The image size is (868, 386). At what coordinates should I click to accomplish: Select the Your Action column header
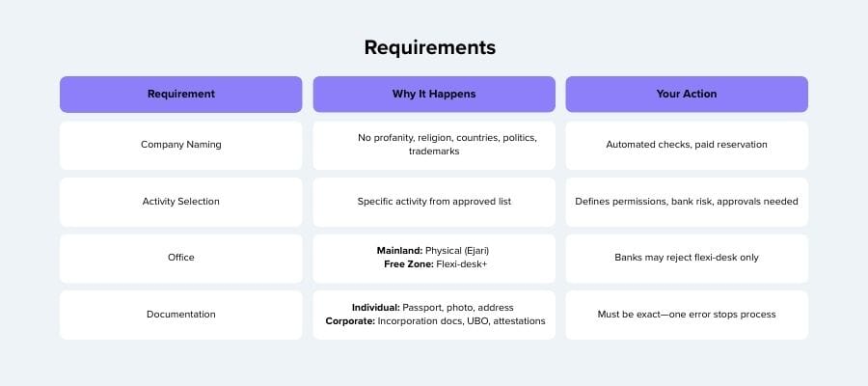687,95
